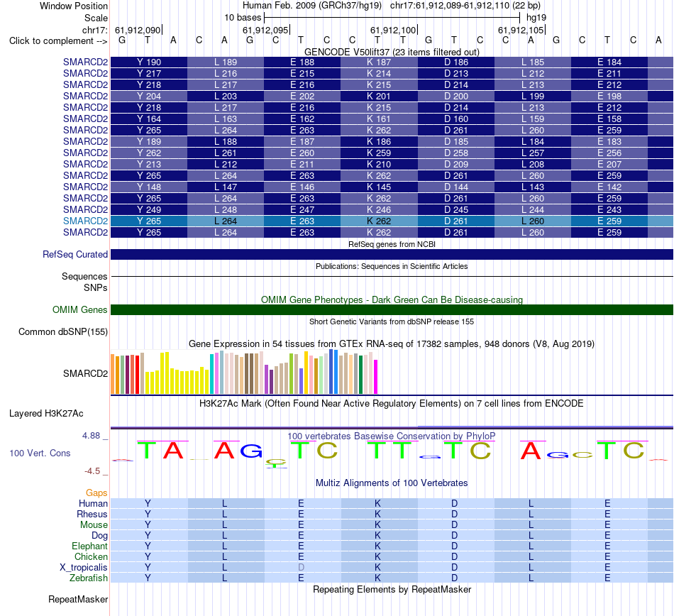
Task: Click the highlighted light-blue SMARCD2 transcript label
Action: (85, 221)
